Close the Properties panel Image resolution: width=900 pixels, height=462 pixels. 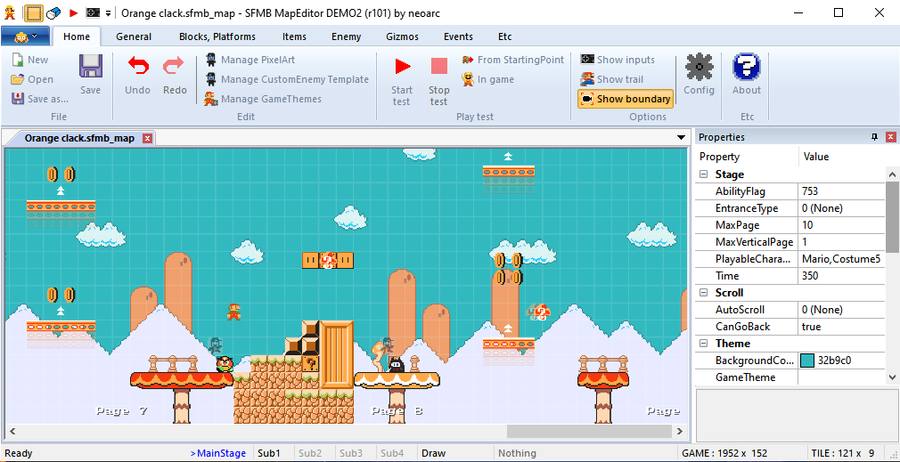tap(890, 137)
